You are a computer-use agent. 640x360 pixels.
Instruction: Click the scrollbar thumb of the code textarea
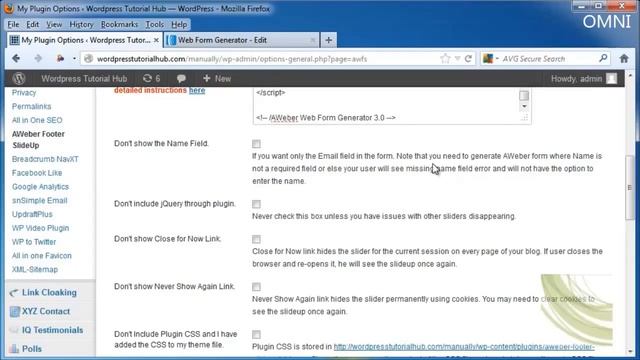click(524, 96)
